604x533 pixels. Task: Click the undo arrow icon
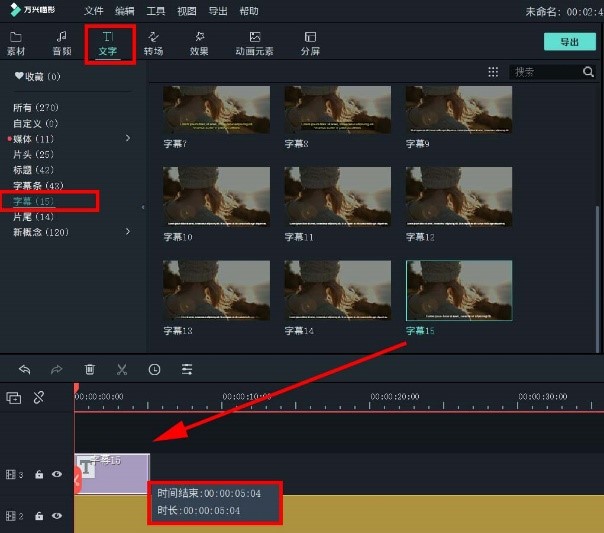pos(24,370)
